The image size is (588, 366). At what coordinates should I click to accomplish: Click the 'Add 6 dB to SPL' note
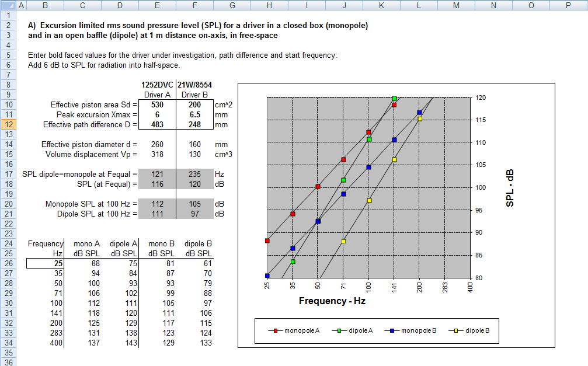[x=104, y=65]
